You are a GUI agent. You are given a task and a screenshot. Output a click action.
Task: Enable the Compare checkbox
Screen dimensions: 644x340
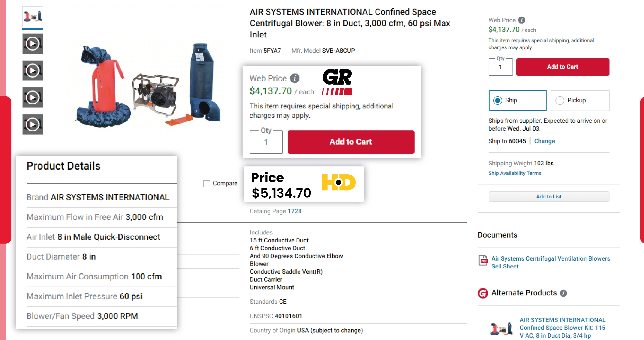(x=207, y=183)
